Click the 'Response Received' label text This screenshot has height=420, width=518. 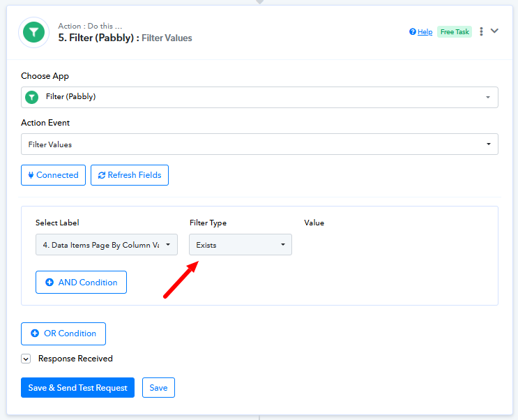[x=75, y=359]
